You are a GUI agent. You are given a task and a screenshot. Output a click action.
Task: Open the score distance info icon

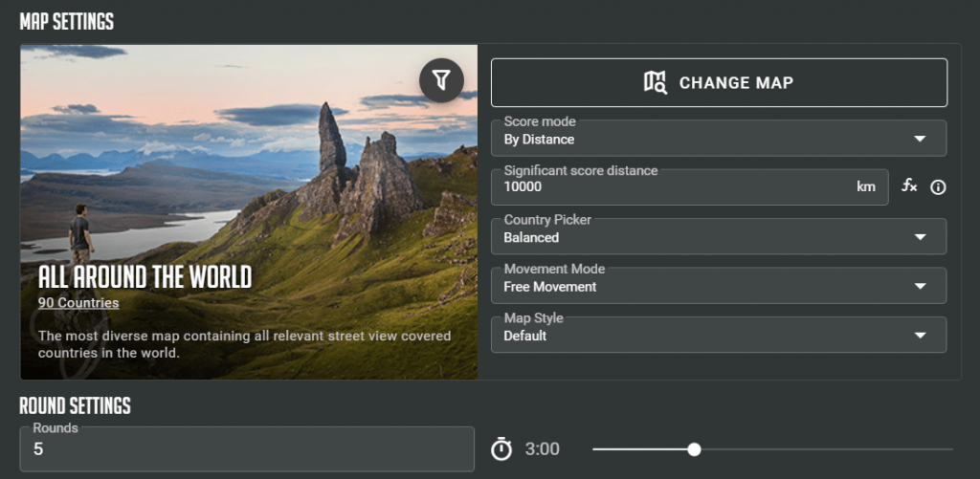coord(938,187)
